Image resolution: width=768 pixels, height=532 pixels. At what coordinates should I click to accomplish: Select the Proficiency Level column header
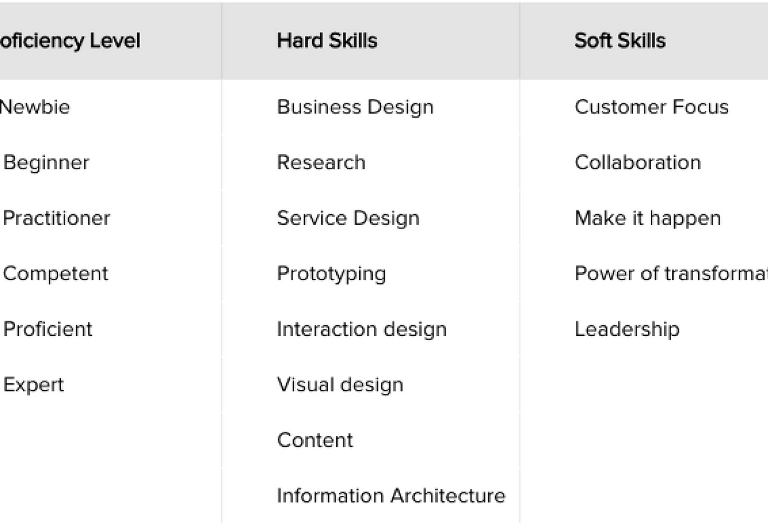(70, 41)
